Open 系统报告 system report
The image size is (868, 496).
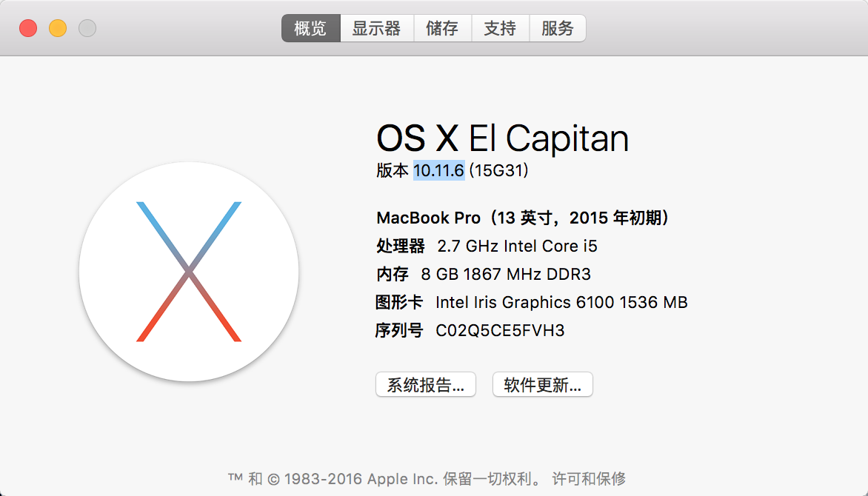pyautogui.click(x=425, y=385)
